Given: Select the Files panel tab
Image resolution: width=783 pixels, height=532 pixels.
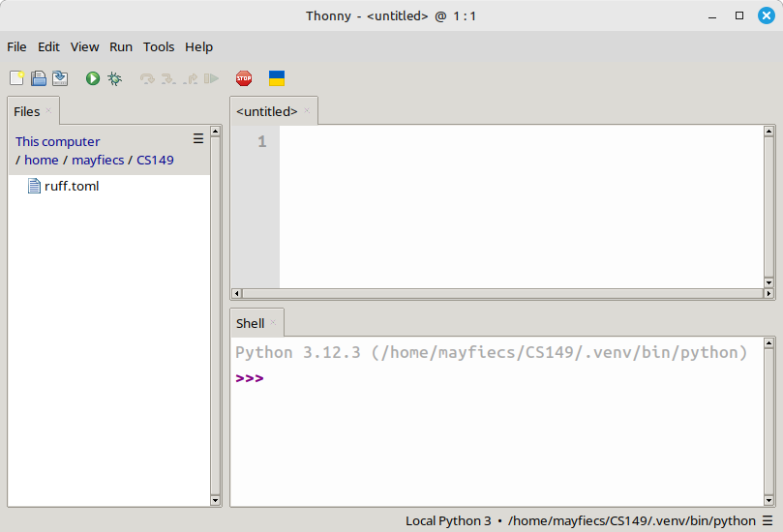Looking at the screenshot, I should point(27,111).
